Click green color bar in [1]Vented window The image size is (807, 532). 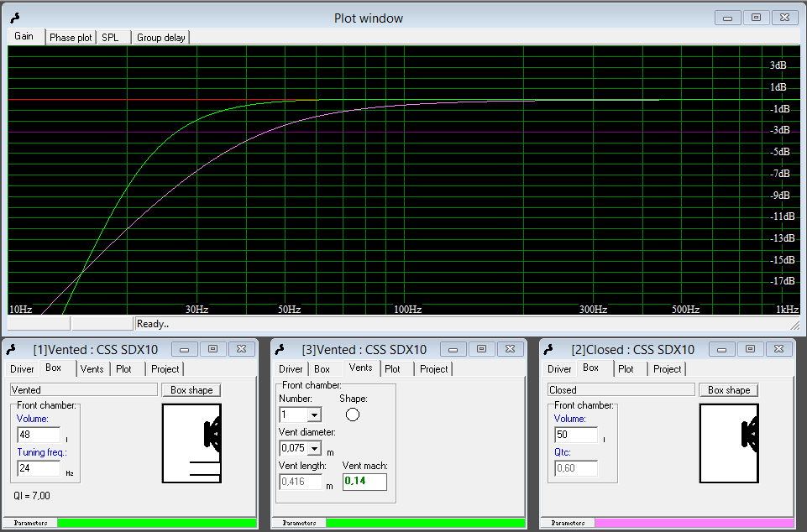point(157,523)
